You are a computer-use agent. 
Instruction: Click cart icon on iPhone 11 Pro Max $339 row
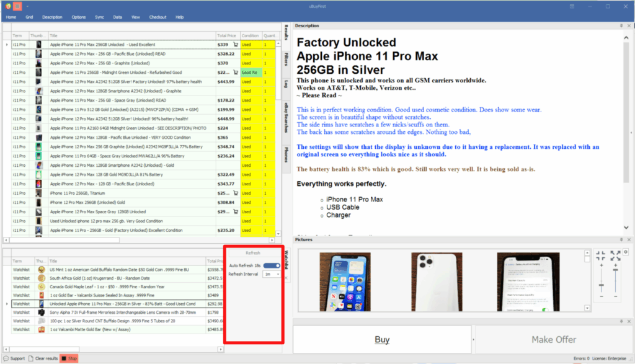236,45
